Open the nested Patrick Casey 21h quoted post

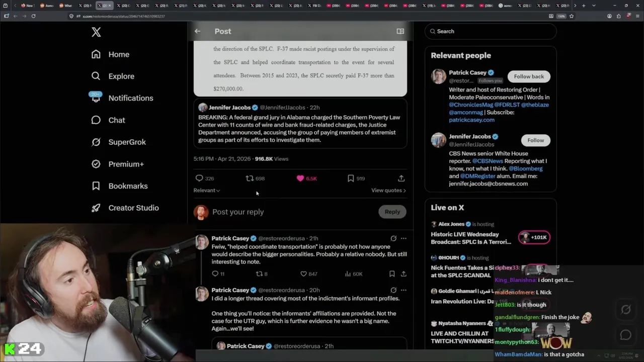point(309,343)
